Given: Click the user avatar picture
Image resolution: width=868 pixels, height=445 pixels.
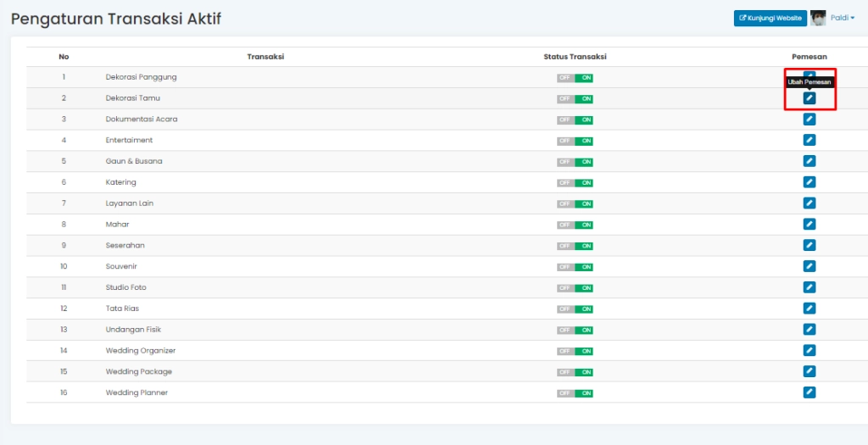Looking at the screenshot, I should click(818, 18).
